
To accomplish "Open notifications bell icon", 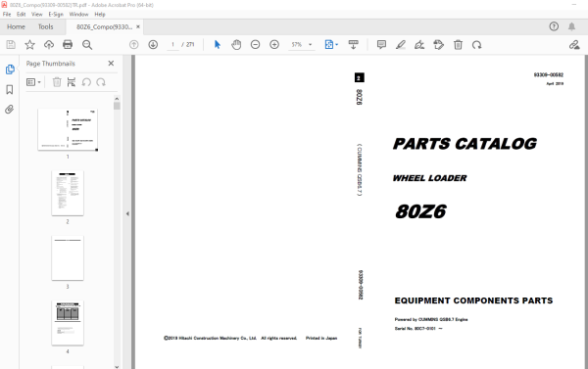I will point(571,26).
